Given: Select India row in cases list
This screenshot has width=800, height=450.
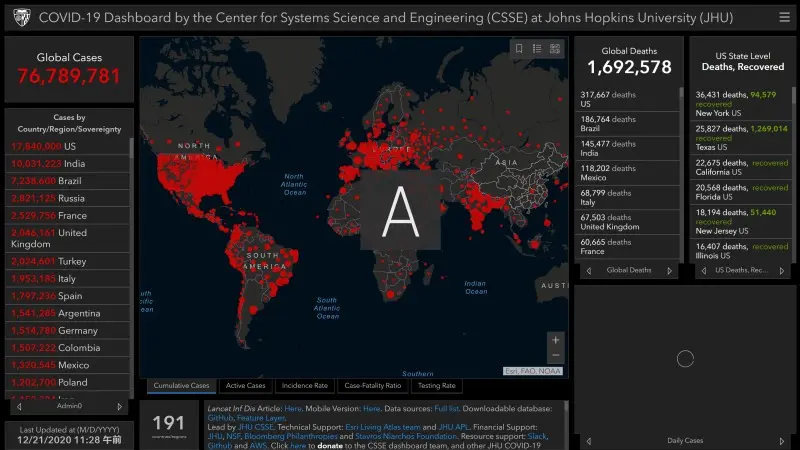Looking at the screenshot, I should (67, 164).
